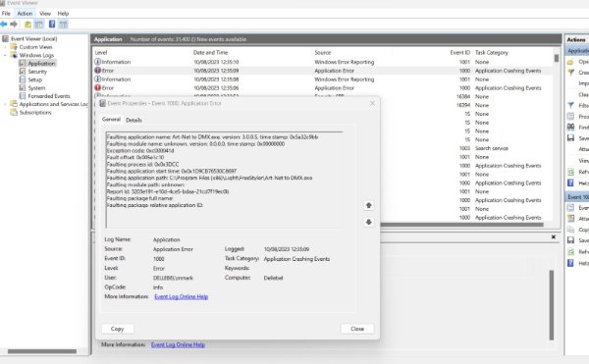Viewport: 589px width, 364px height.
Task: Select the row with Event ID 1003
Action: [x=465, y=148]
